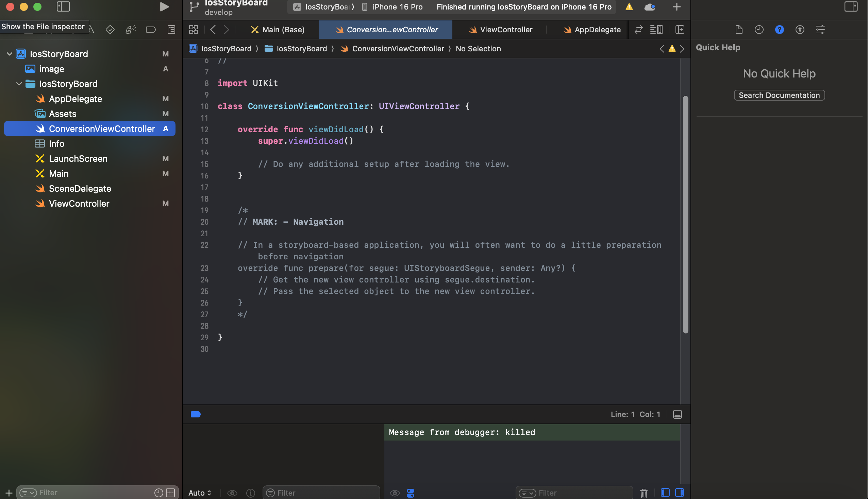Select the Conversion...ewController tab
This screenshot has height=499, width=868.
pos(386,30)
